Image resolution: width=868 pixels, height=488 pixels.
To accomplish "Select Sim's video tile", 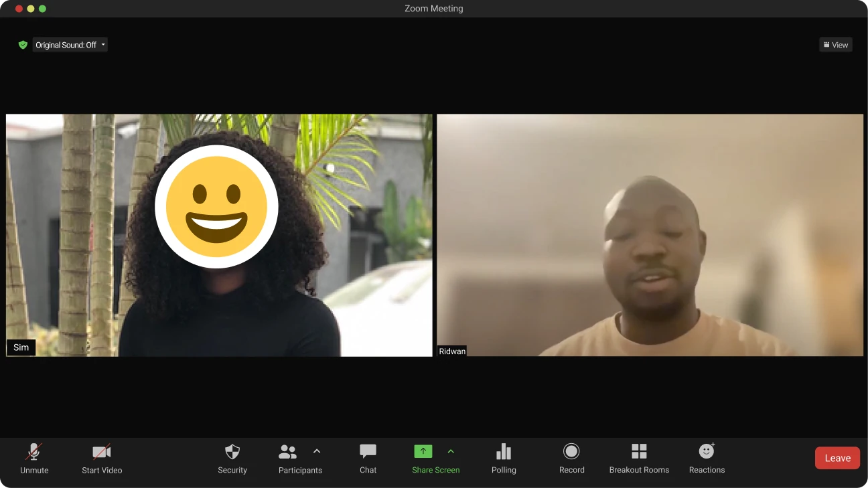I will [219, 235].
